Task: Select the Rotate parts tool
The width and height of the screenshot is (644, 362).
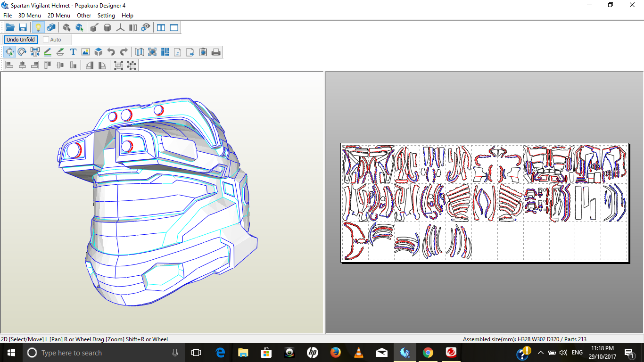Action: [22, 52]
